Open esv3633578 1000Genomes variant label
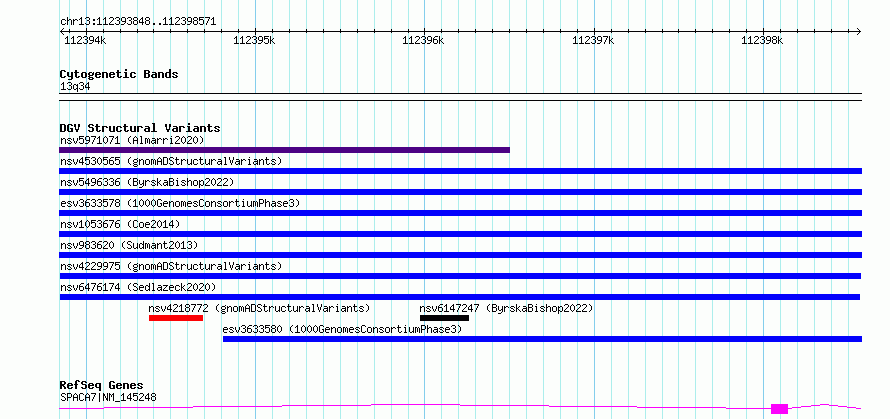 pyautogui.click(x=180, y=203)
